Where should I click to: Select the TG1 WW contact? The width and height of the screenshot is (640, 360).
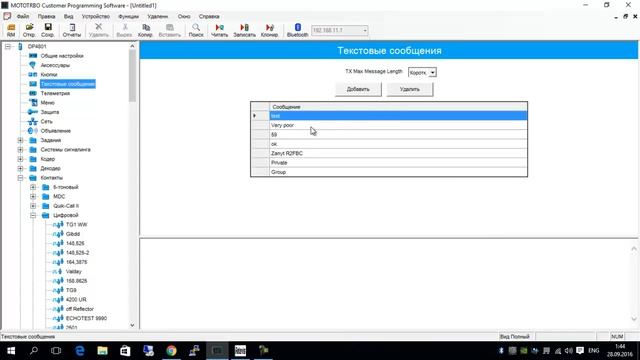click(76, 225)
